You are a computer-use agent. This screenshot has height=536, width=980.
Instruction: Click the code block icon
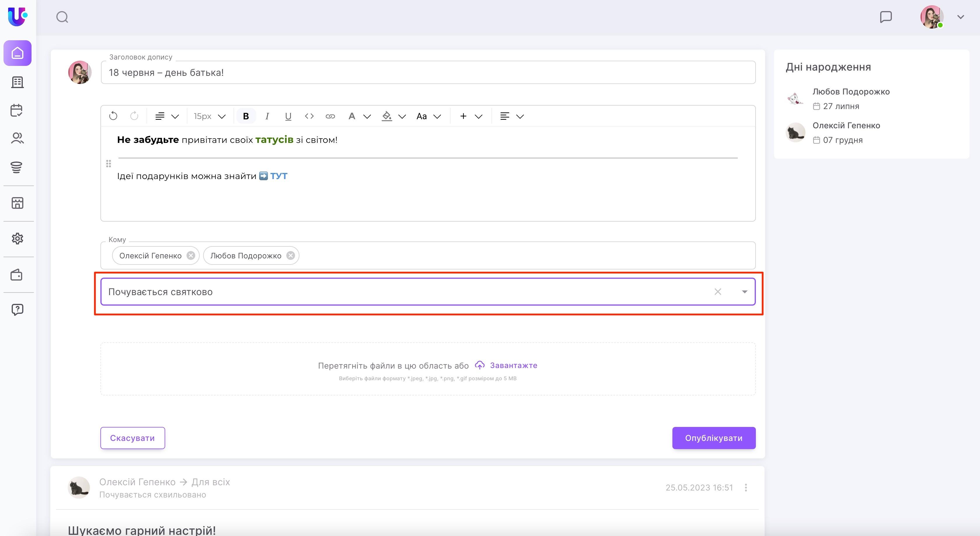coord(309,116)
